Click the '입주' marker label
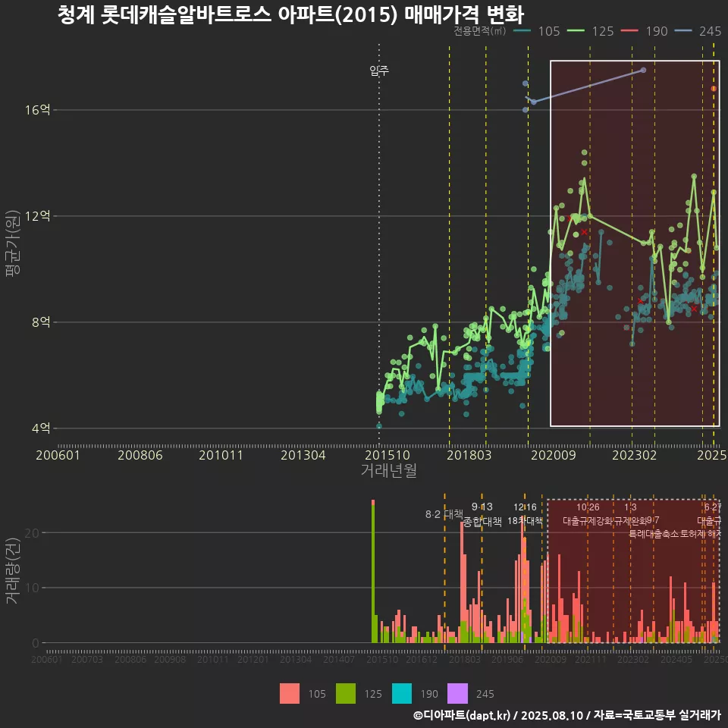 coord(379,71)
